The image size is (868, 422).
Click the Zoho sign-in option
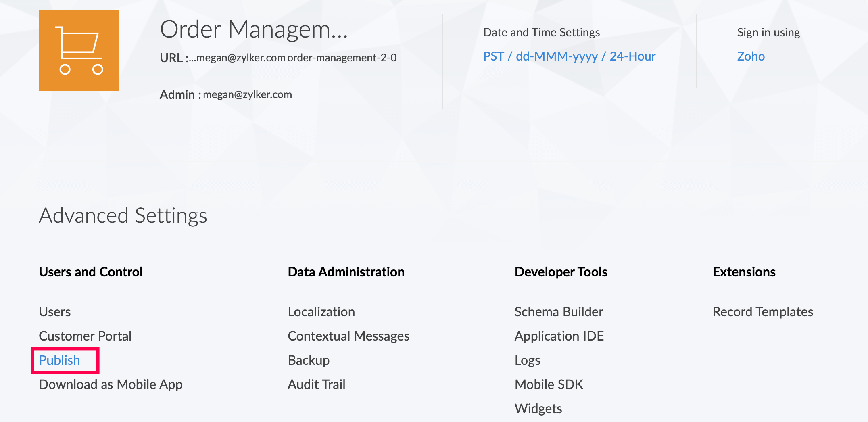[751, 56]
